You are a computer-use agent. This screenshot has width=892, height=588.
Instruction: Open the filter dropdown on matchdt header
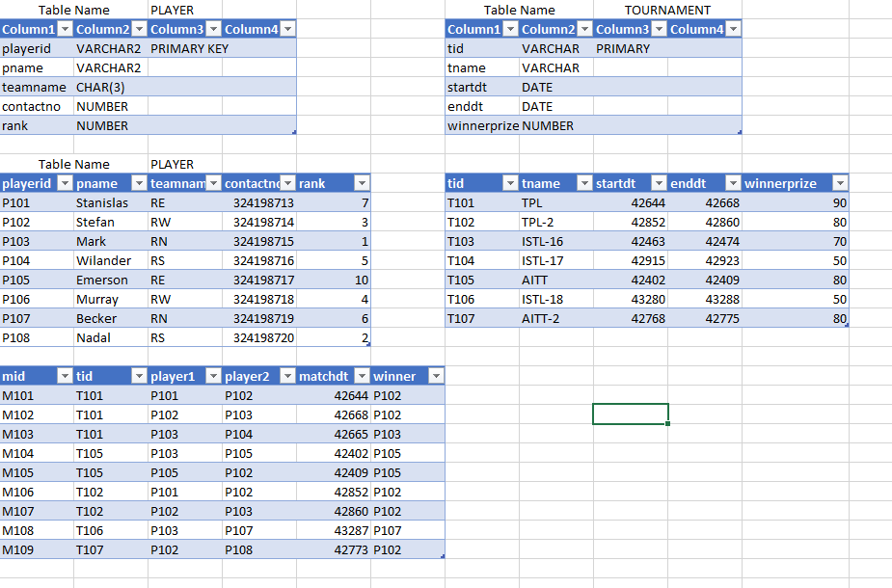tap(363, 376)
